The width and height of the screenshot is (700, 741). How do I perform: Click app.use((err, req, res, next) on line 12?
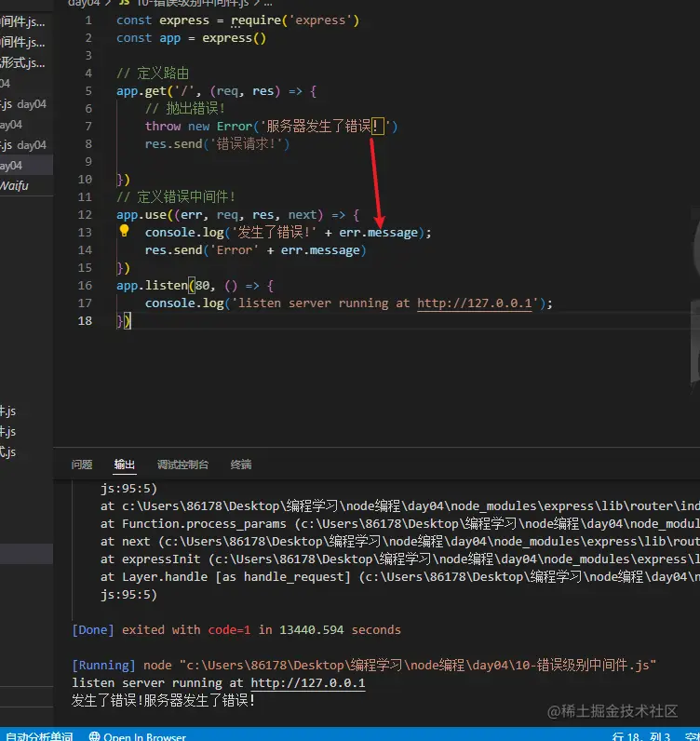click(220, 214)
